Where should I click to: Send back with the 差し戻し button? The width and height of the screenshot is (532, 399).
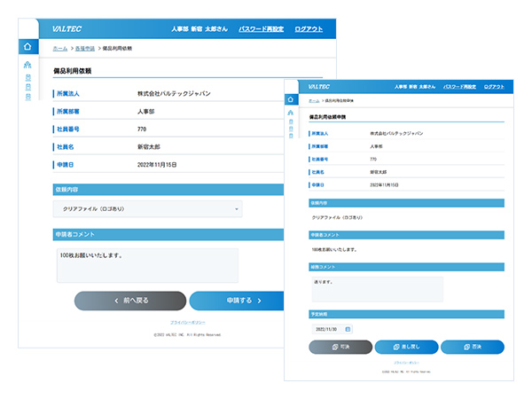(406, 347)
